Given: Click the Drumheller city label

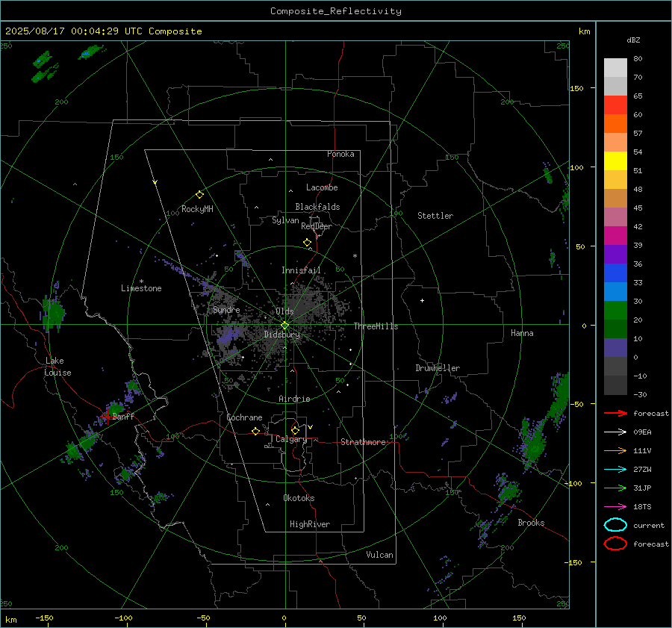Looking at the screenshot, I should coord(438,368).
